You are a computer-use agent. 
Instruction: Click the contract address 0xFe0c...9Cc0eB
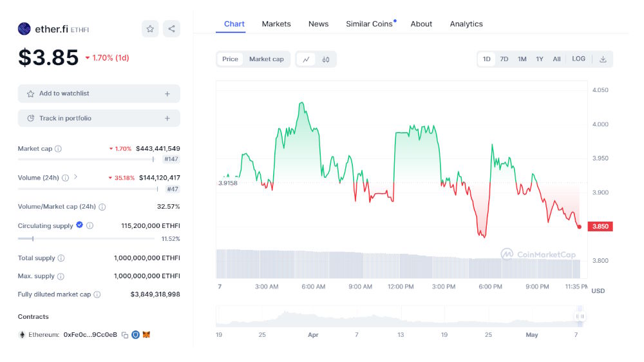[x=90, y=335]
